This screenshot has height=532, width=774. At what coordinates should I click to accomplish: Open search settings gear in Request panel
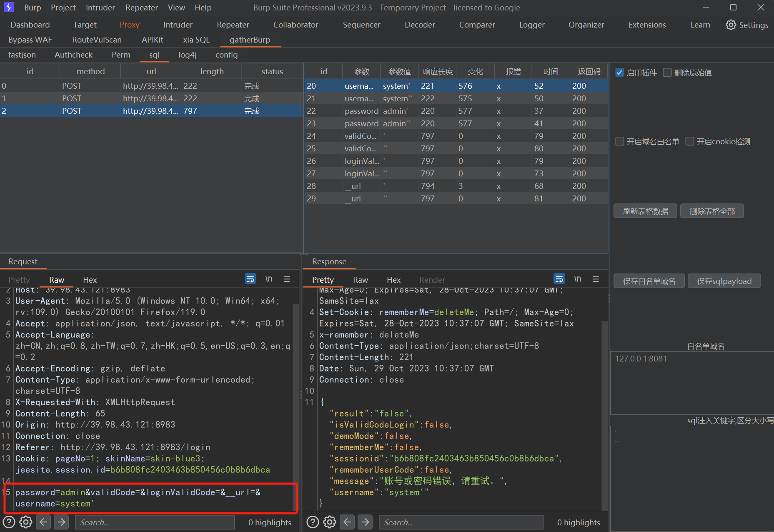tap(26, 522)
